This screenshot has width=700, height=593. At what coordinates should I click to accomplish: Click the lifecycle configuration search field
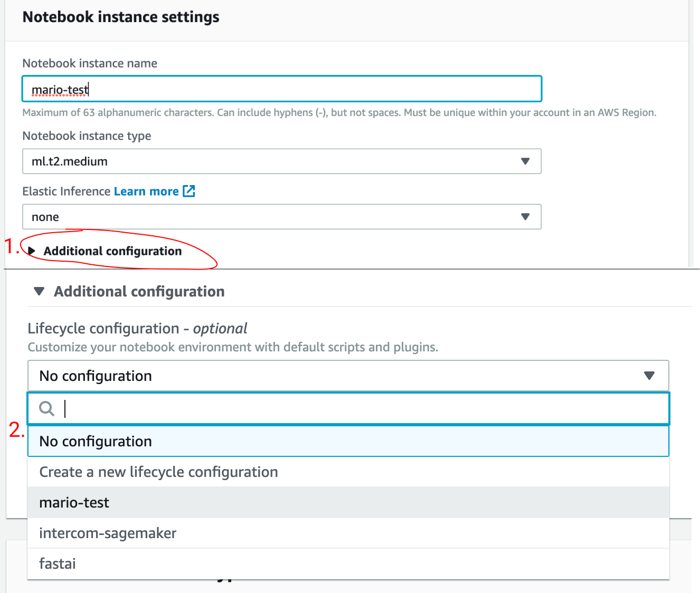(359, 409)
